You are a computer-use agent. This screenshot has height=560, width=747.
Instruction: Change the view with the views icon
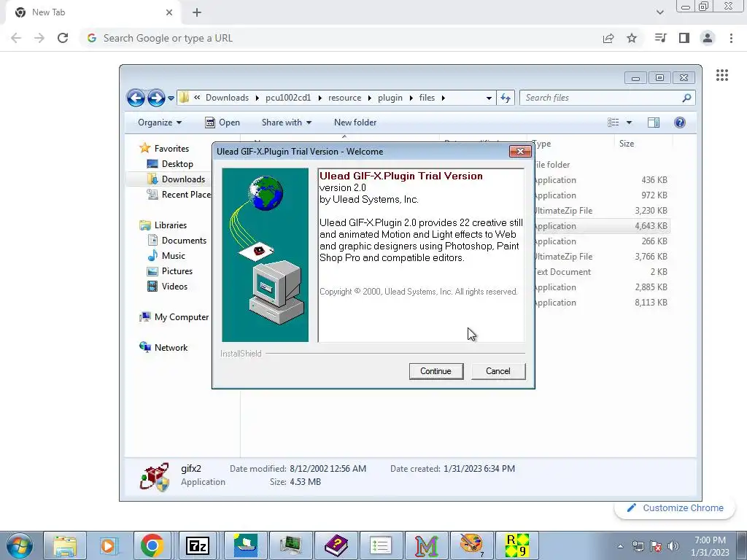click(x=613, y=122)
